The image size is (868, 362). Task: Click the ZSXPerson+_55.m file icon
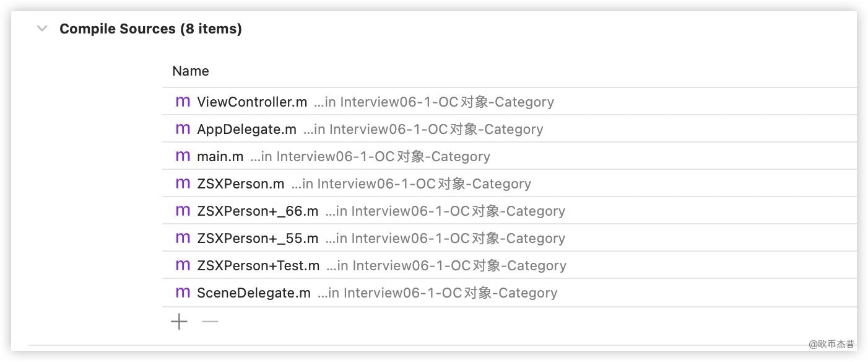point(183,238)
